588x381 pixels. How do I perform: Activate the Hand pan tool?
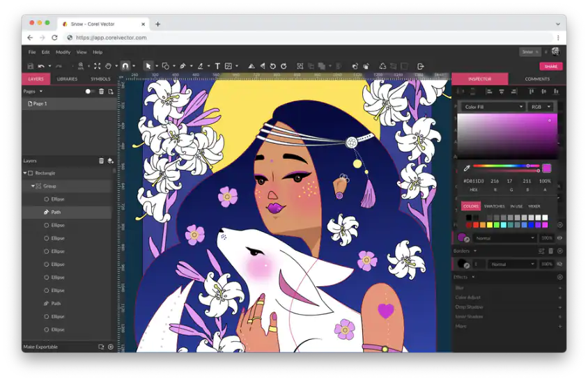(x=109, y=66)
